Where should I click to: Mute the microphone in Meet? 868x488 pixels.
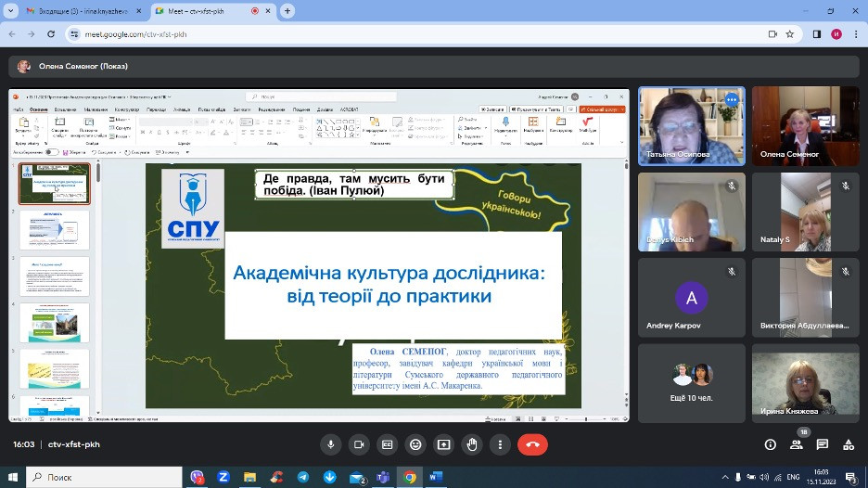point(330,444)
